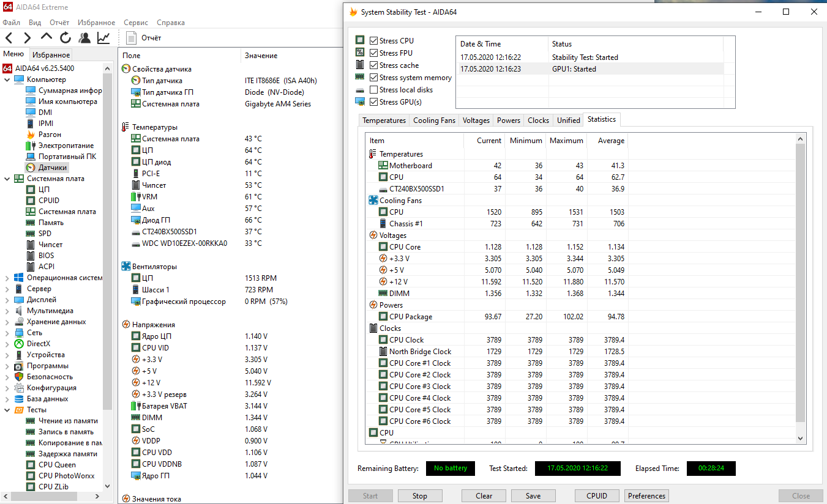Screen dimensions: 827x504
Task: Click the Forward arrow in AIDA64 toolbar
Action: 28,38
